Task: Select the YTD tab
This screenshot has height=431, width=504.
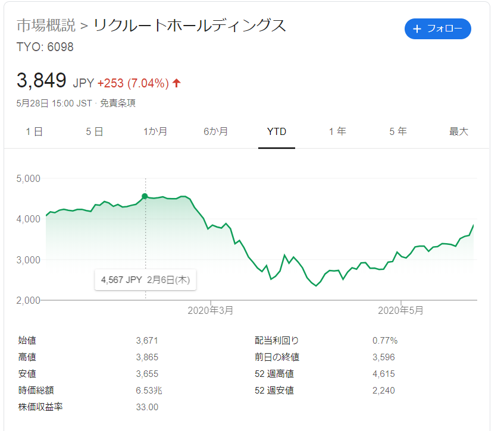Action: (x=277, y=131)
